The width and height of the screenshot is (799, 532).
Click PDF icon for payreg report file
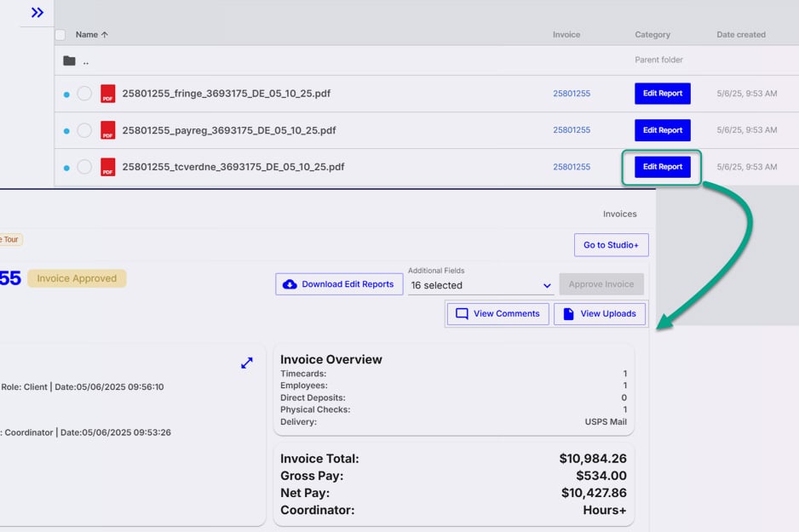[107, 130]
